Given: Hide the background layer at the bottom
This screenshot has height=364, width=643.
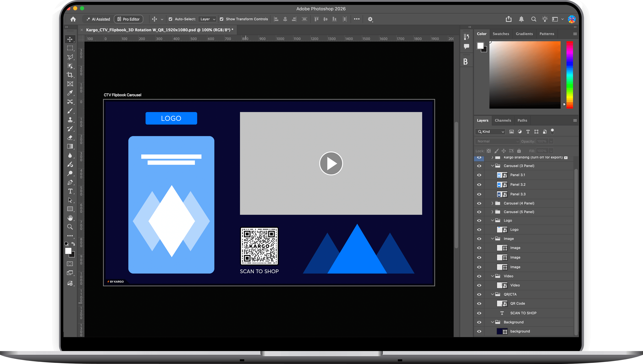Looking at the screenshot, I should pyautogui.click(x=479, y=331).
